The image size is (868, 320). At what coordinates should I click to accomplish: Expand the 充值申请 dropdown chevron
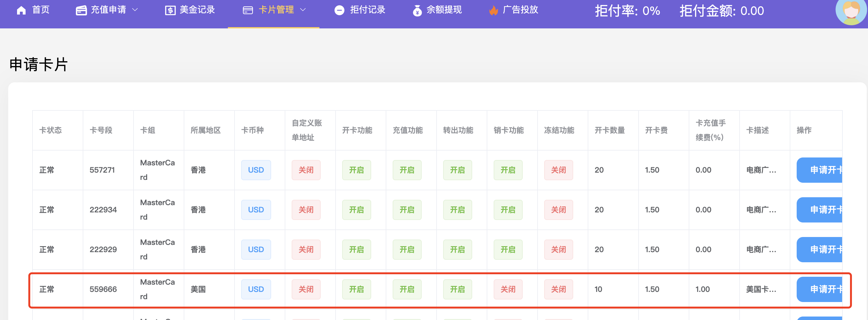(x=135, y=10)
